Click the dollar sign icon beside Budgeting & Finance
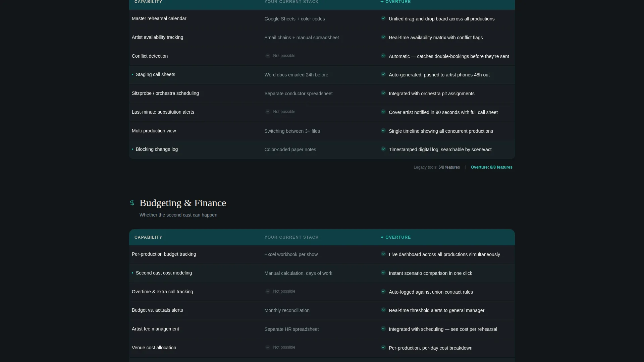 point(132,203)
